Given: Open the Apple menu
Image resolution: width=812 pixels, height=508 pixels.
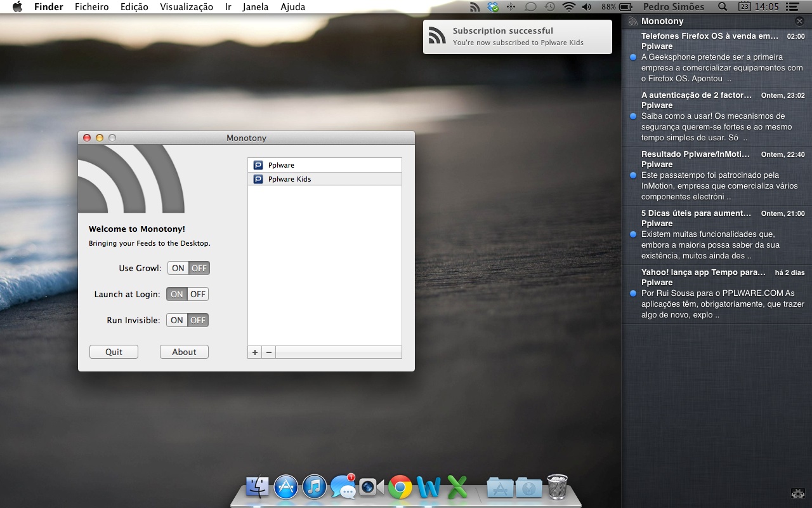Looking at the screenshot, I should pos(17,7).
